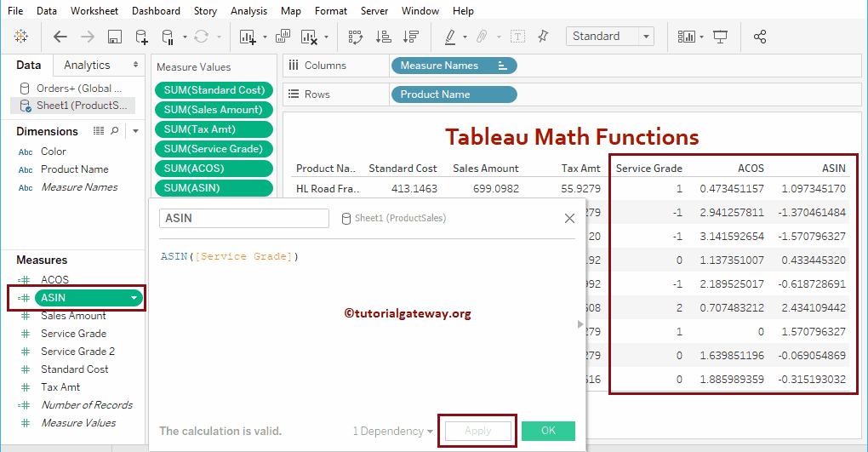The width and height of the screenshot is (868, 452).
Task: Click the Share workbook icon
Action: [x=759, y=37]
